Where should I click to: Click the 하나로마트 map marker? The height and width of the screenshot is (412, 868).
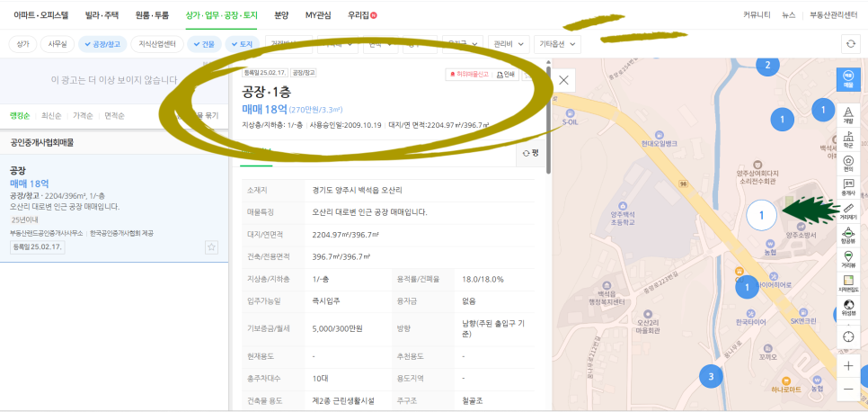click(x=788, y=386)
